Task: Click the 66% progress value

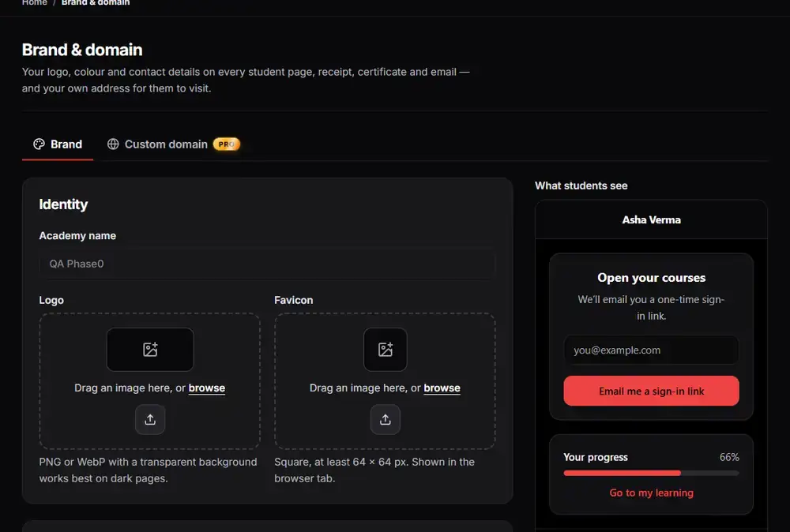Action: (x=729, y=457)
